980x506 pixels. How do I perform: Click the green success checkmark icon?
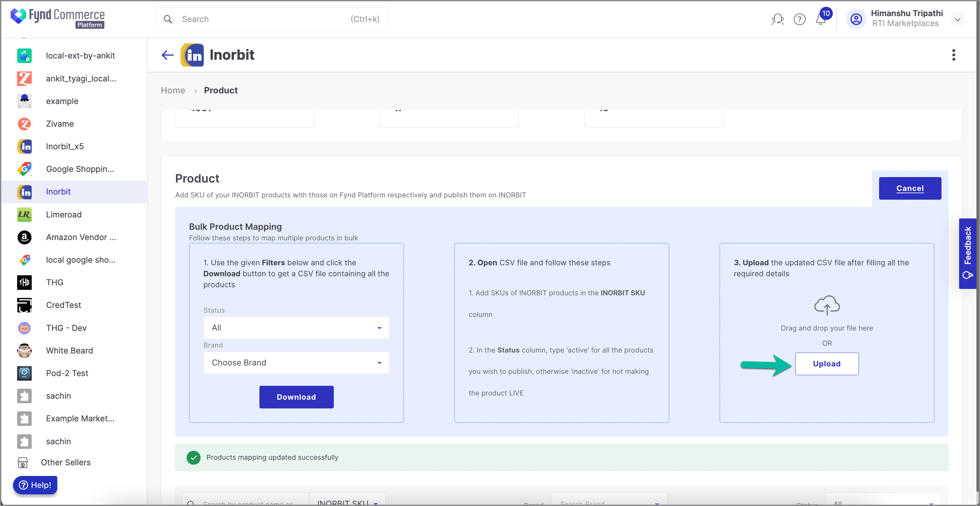pos(194,458)
